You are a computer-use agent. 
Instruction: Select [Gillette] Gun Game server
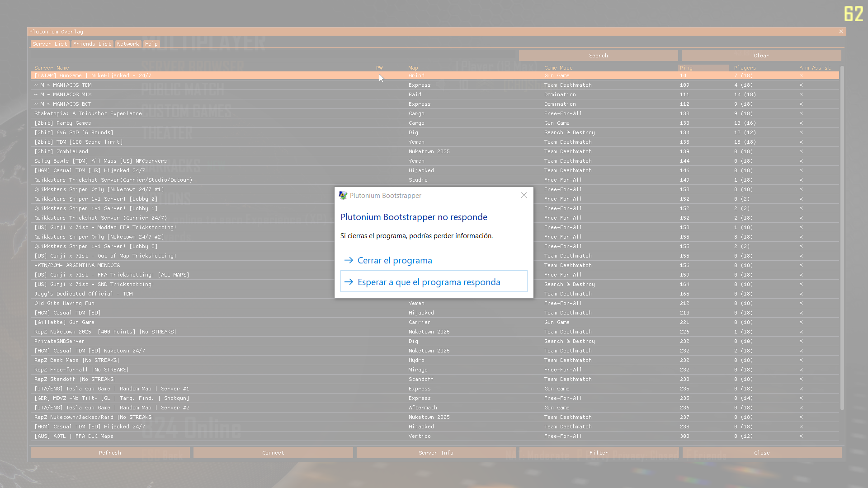coord(434,322)
